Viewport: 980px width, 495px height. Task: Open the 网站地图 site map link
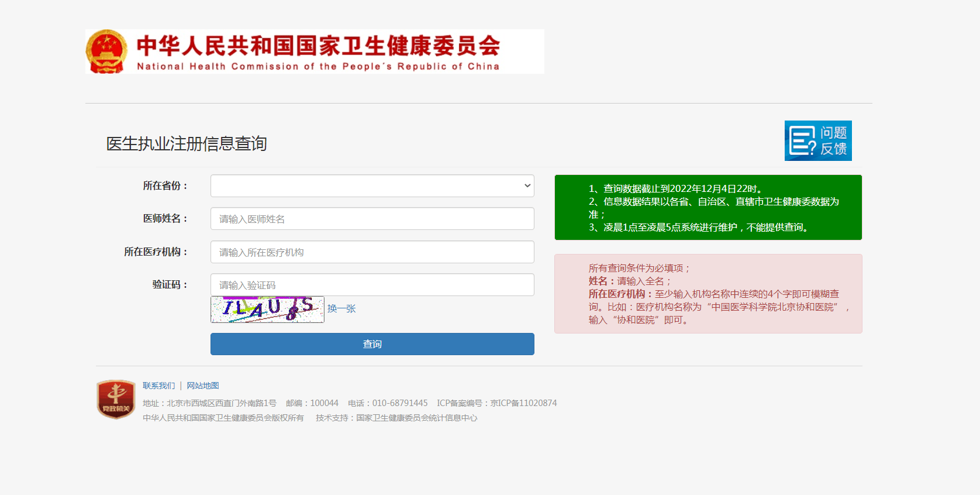[203, 386]
